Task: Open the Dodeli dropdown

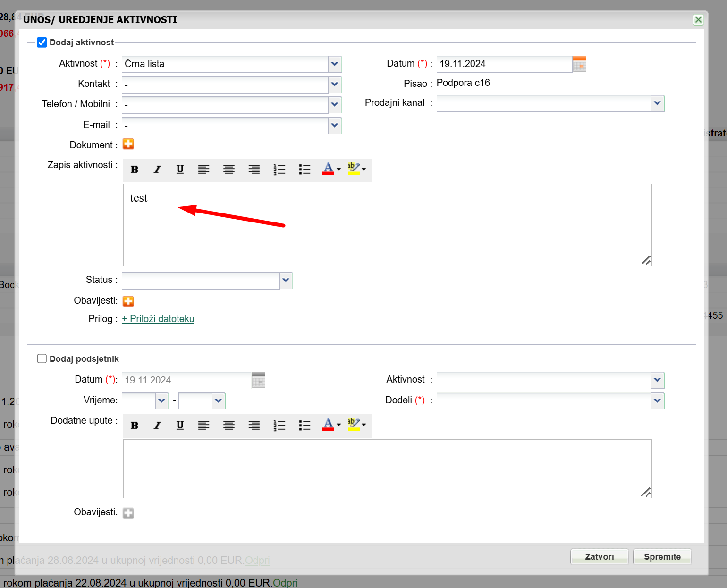Action: 658,401
